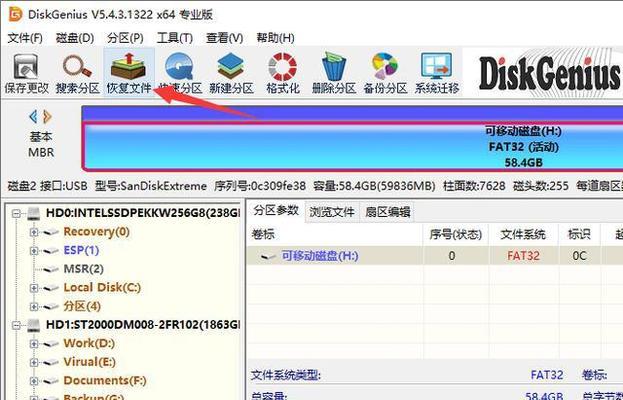Screen dimensions: 623x400
Task: Click the drive icon next to MSR(2)
Action: [51, 270]
